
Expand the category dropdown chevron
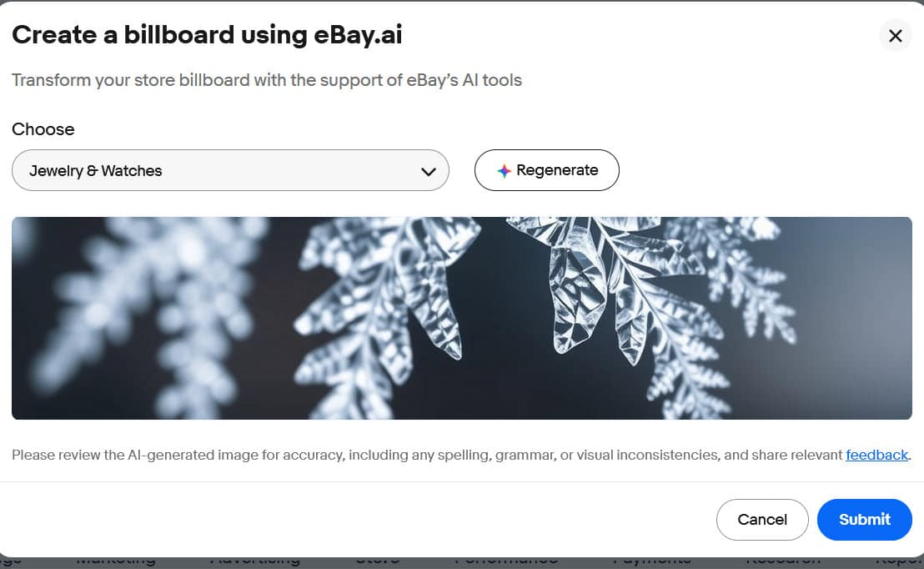tap(429, 172)
